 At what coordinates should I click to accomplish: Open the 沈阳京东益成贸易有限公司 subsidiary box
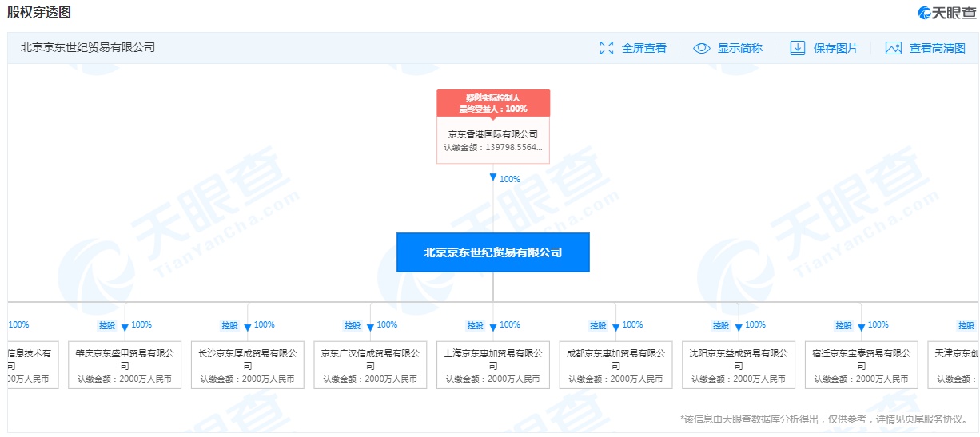[x=739, y=365]
